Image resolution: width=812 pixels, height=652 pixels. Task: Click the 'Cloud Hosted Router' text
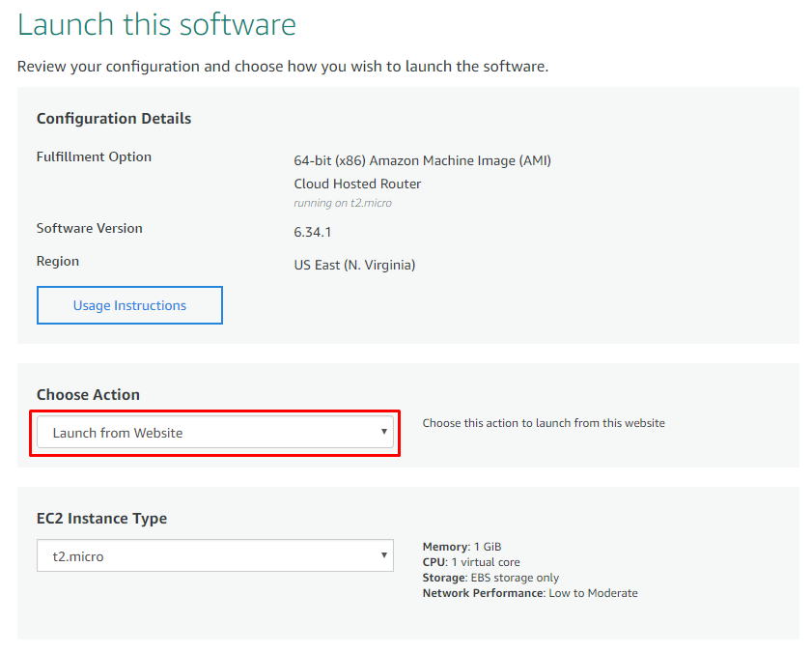pyautogui.click(x=357, y=184)
